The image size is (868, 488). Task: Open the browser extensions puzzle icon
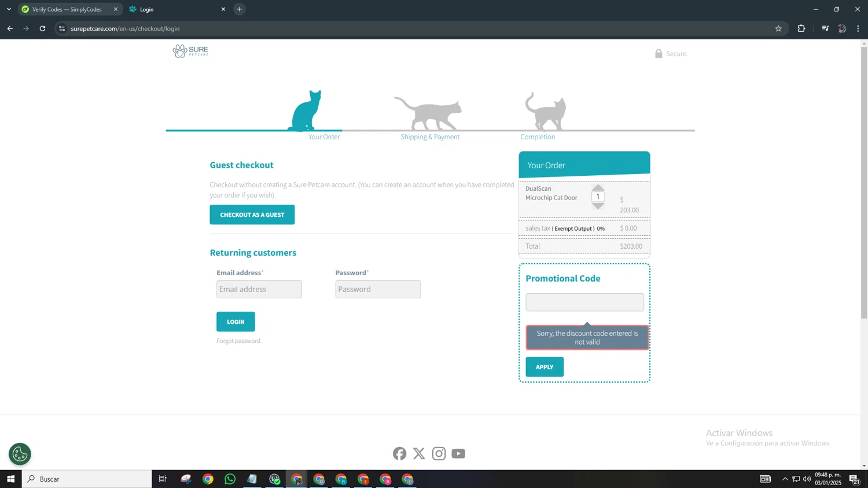pos(801,28)
